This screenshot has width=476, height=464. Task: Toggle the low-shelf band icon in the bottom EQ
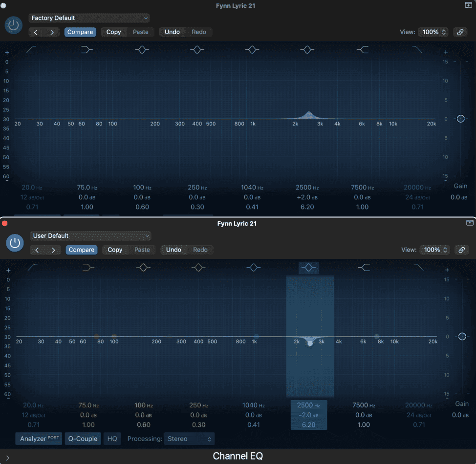tap(88, 267)
